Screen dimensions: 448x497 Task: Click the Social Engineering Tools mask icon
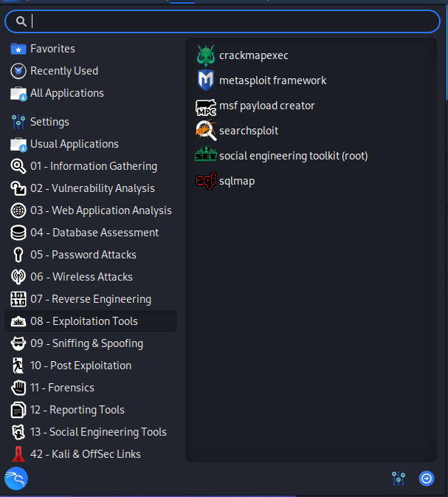[x=18, y=432]
